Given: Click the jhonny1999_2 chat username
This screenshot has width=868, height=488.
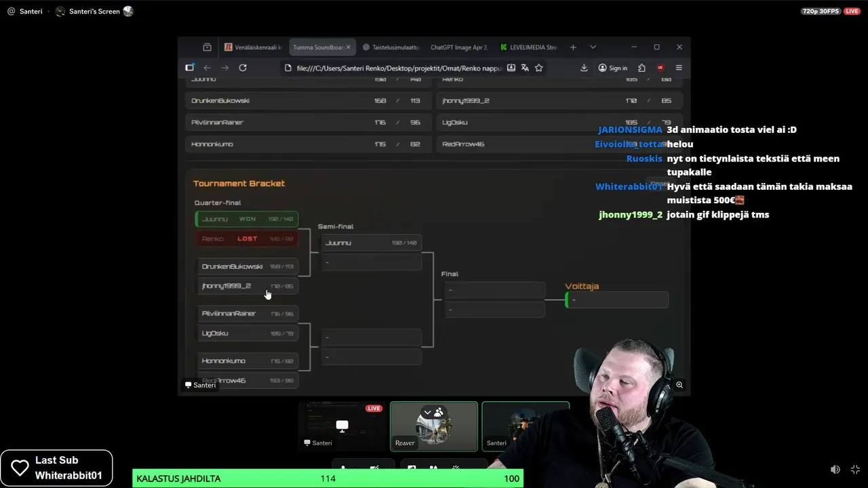Looking at the screenshot, I should click(631, 215).
